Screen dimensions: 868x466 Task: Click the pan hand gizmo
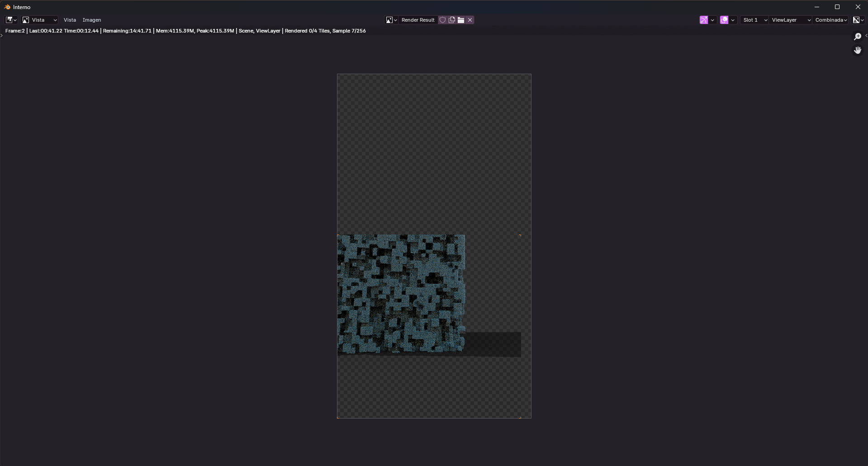click(858, 50)
